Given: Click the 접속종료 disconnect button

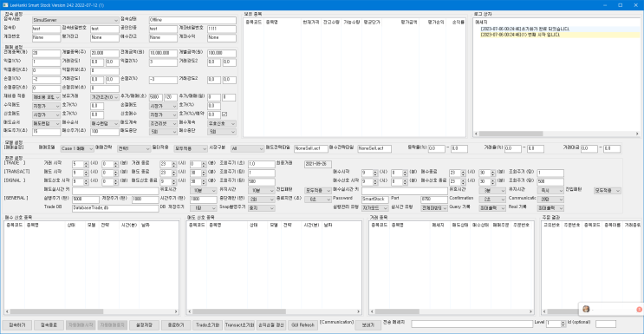Looking at the screenshot, I should pos(49,325).
